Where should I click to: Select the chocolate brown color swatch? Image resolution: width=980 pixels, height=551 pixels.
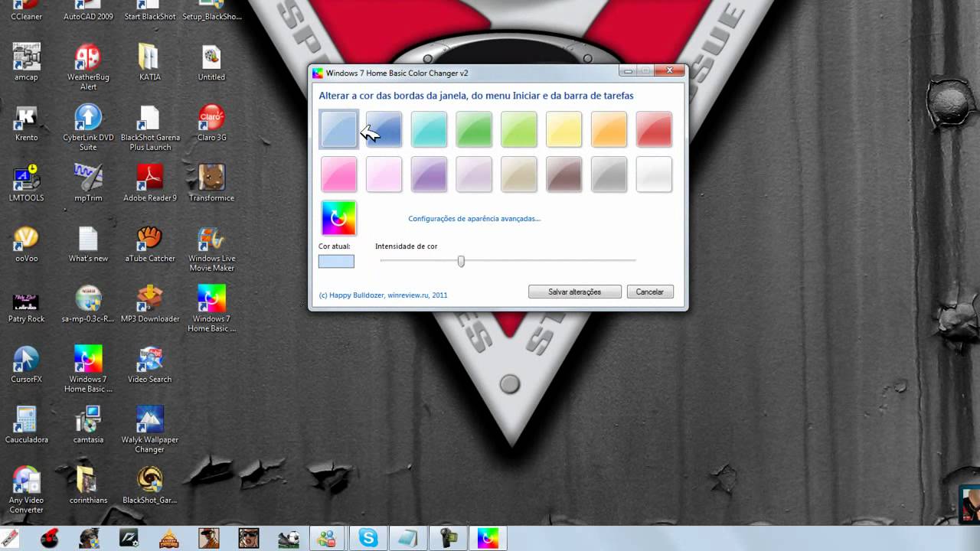[x=564, y=174]
